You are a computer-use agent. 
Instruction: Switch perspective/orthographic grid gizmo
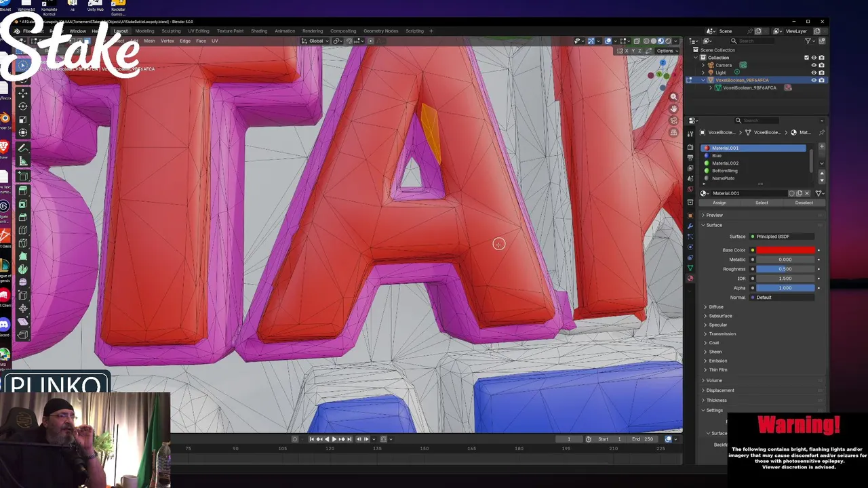tap(673, 133)
